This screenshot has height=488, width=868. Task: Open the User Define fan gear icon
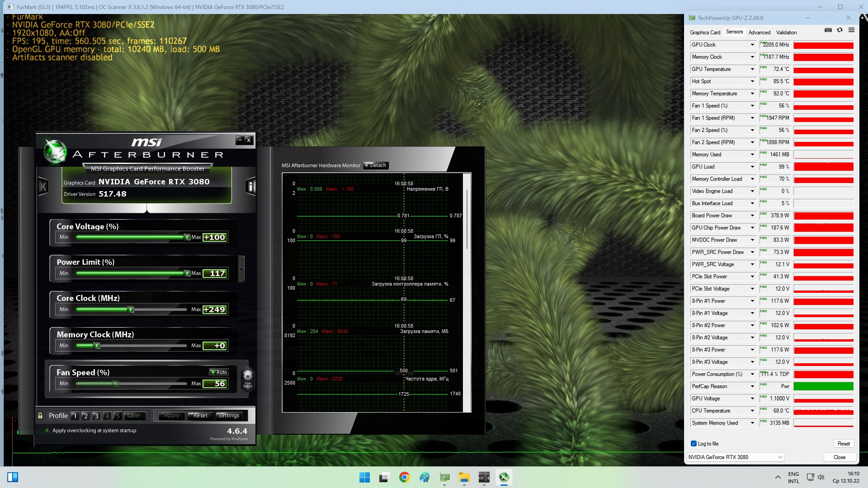(x=248, y=378)
